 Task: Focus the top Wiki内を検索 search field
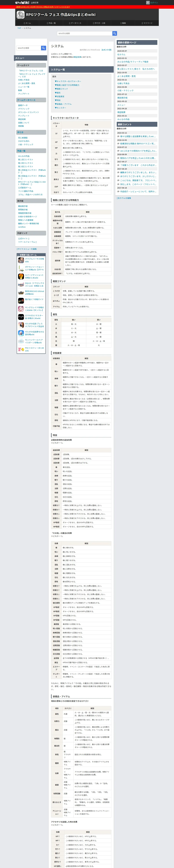point(85,33)
